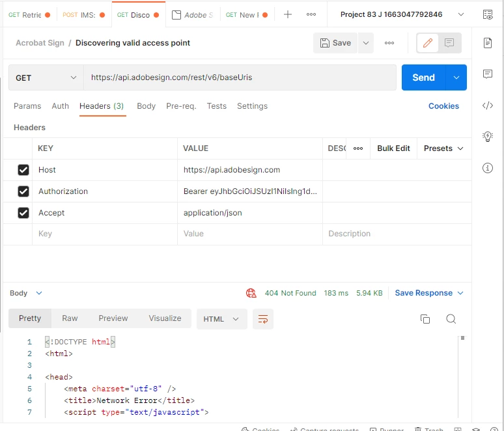
Task: Click the empty header Key field
Action: click(105, 234)
